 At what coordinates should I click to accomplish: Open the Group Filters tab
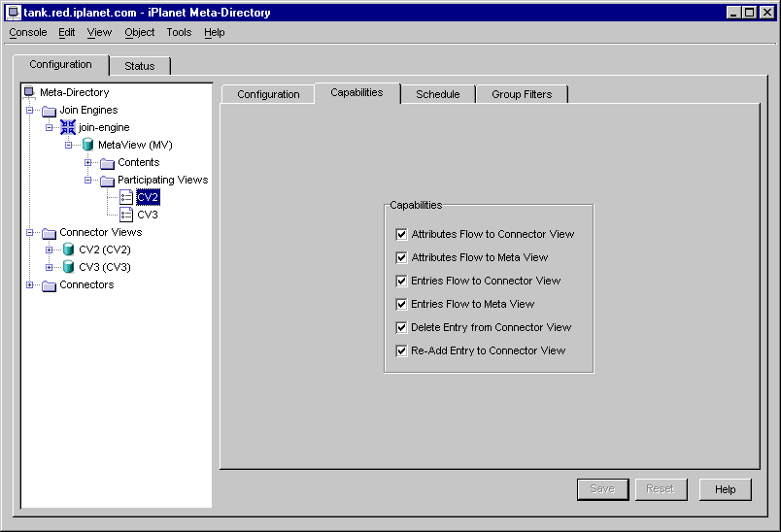pyautogui.click(x=522, y=94)
